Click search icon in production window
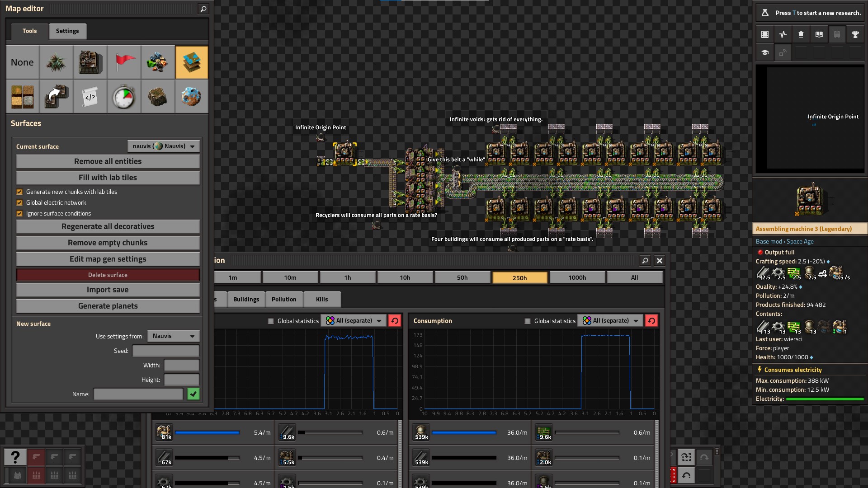868x488 pixels. pos(645,260)
